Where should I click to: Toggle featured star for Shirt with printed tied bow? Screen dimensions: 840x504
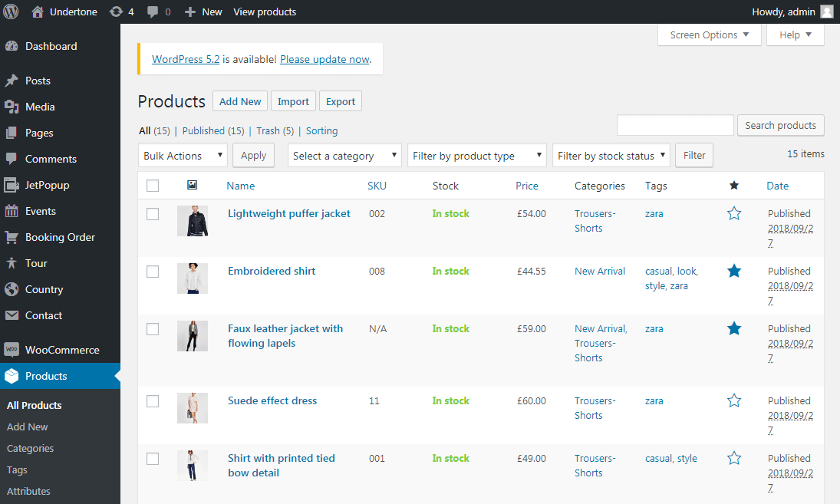(x=734, y=458)
